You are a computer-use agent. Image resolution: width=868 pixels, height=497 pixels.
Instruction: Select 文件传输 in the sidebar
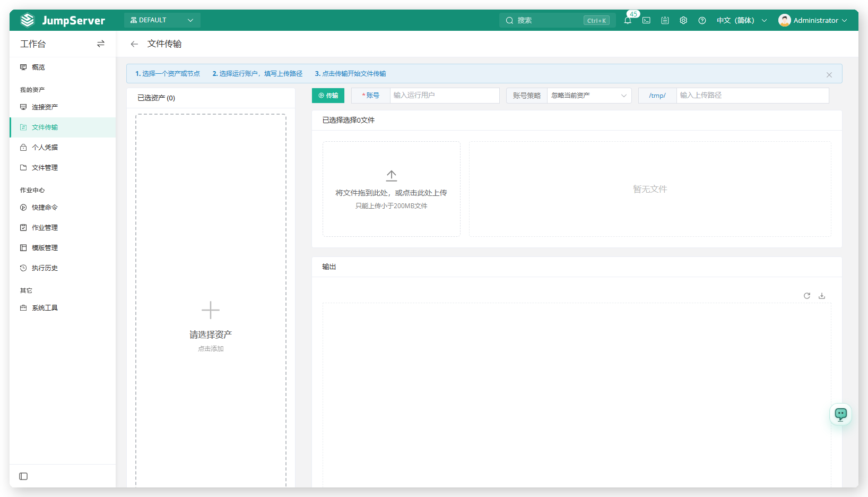(63, 127)
